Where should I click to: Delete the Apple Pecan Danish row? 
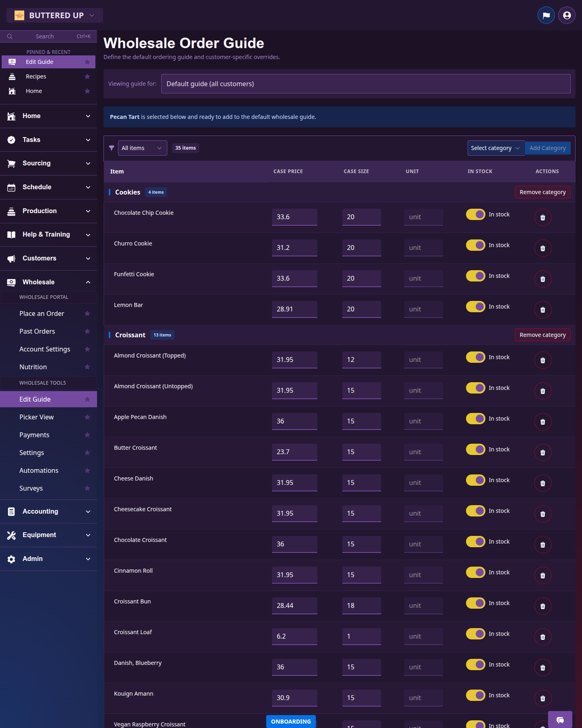pos(543,422)
